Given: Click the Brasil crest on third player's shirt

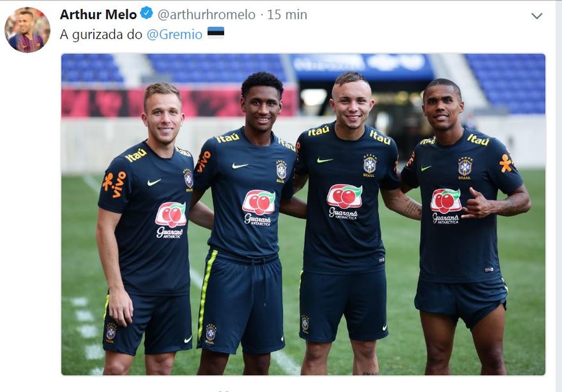Looking at the screenshot, I should click(370, 165).
